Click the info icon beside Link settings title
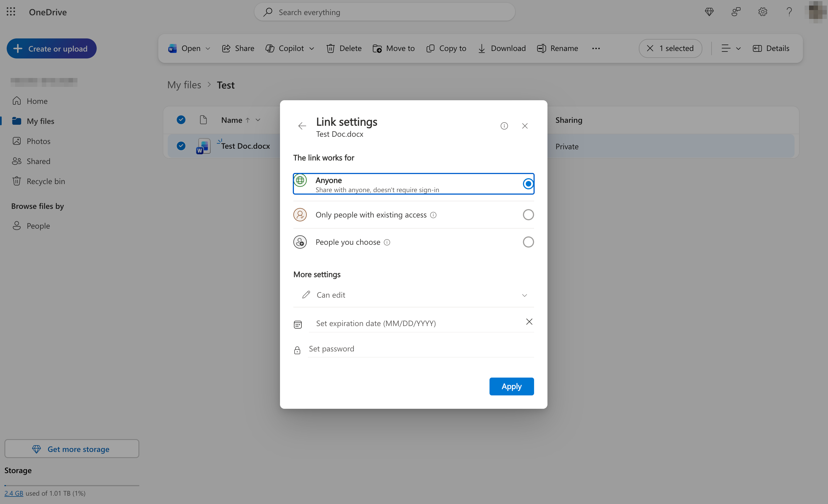Screen dimensions: 828x504 504,126
